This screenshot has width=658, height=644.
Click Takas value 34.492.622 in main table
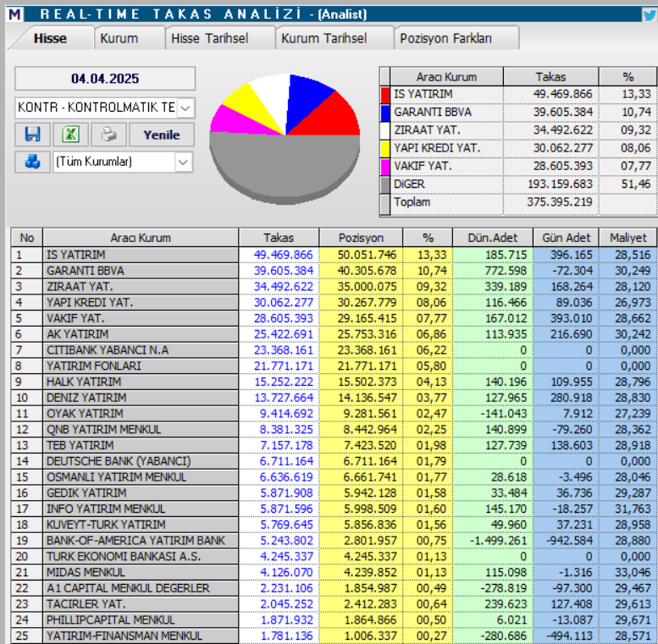(283, 287)
